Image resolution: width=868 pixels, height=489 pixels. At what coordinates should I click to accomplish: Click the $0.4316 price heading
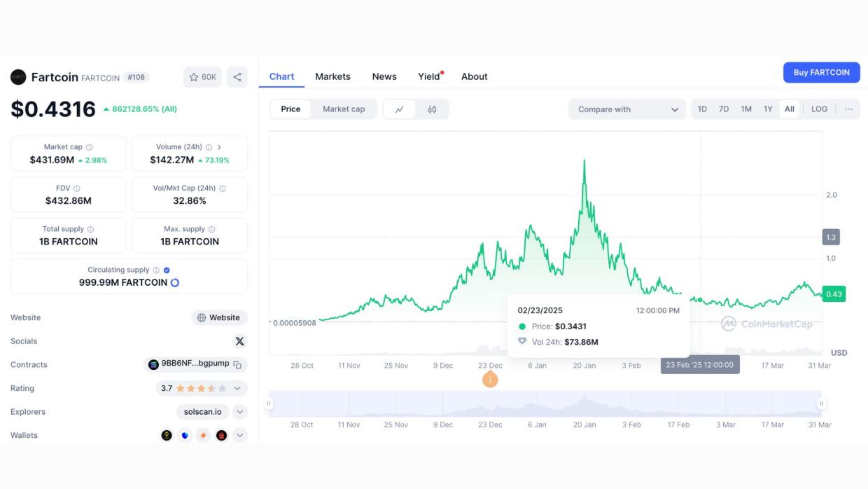tap(53, 109)
